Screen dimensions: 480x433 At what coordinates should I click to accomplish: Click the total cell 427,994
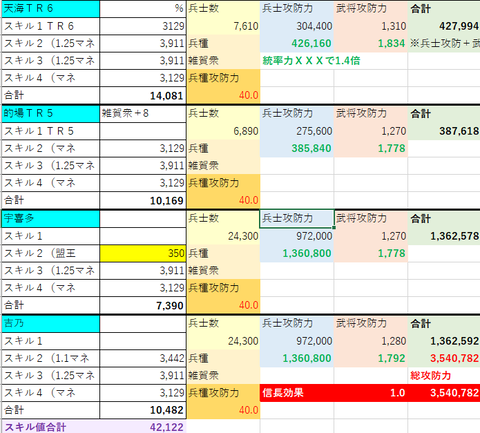click(444, 26)
